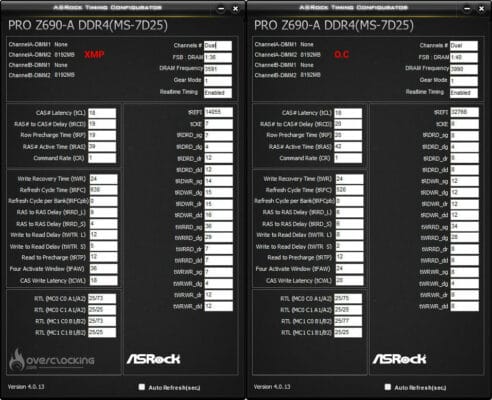The height and width of the screenshot is (400, 492).
Task: Select DRAM Frequency field in O.C window
Action: pyautogui.click(x=464, y=69)
